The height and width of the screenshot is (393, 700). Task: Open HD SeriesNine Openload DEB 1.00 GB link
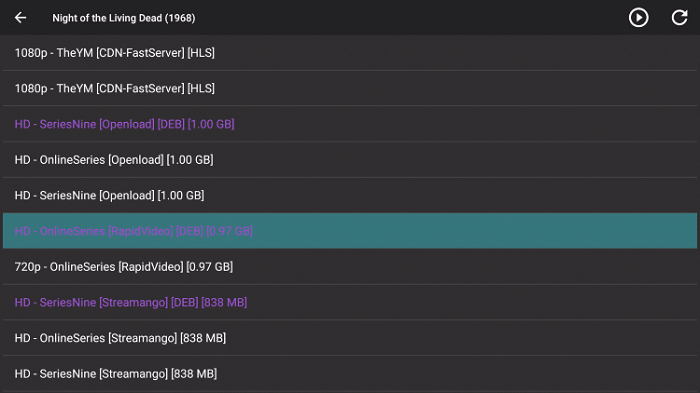pyautogui.click(x=350, y=124)
